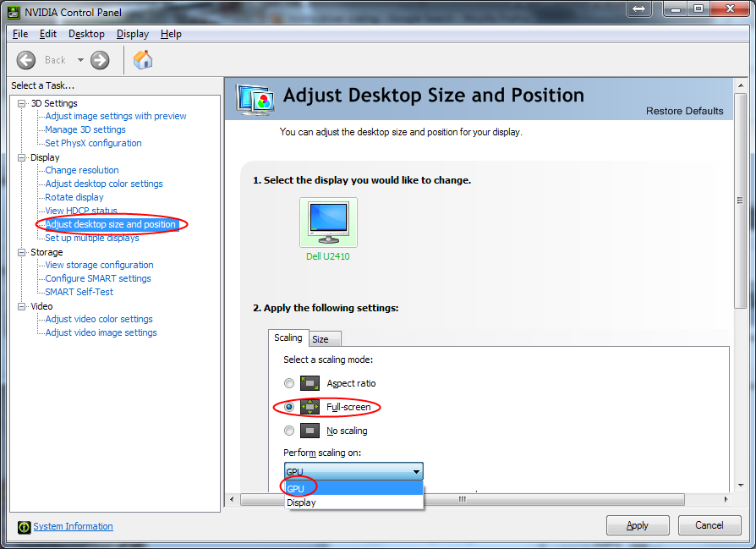Open Set PhysX configuration
The image size is (756, 549).
94,143
